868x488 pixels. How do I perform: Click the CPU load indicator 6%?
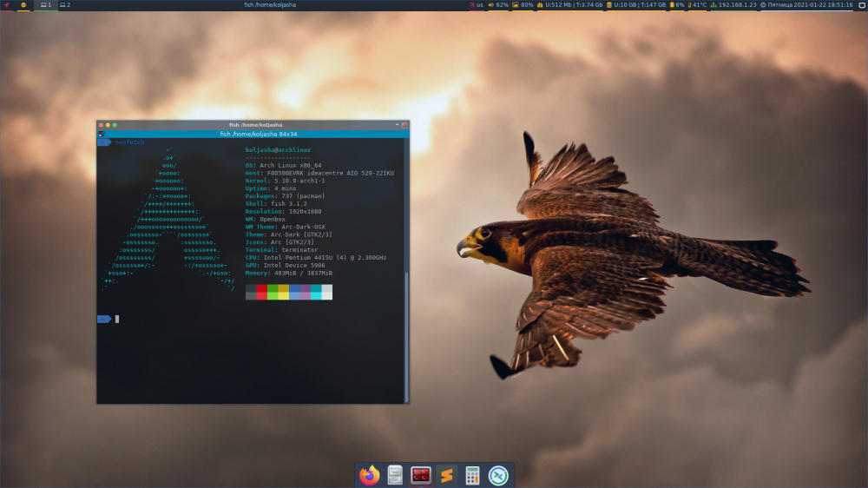click(x=677, y=5)
